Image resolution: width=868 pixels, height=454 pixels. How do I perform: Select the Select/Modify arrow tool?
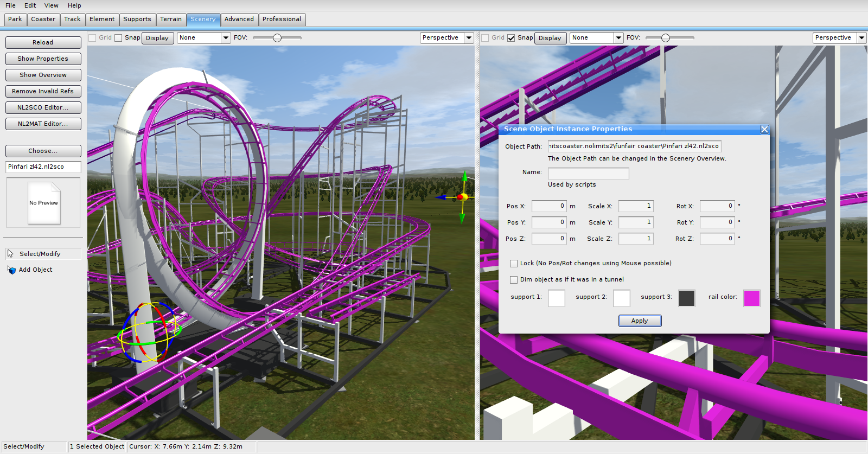[10, 254]
